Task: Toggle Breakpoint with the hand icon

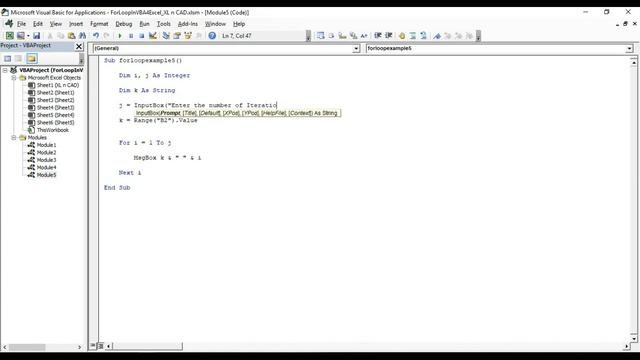Action: point(402,36)
